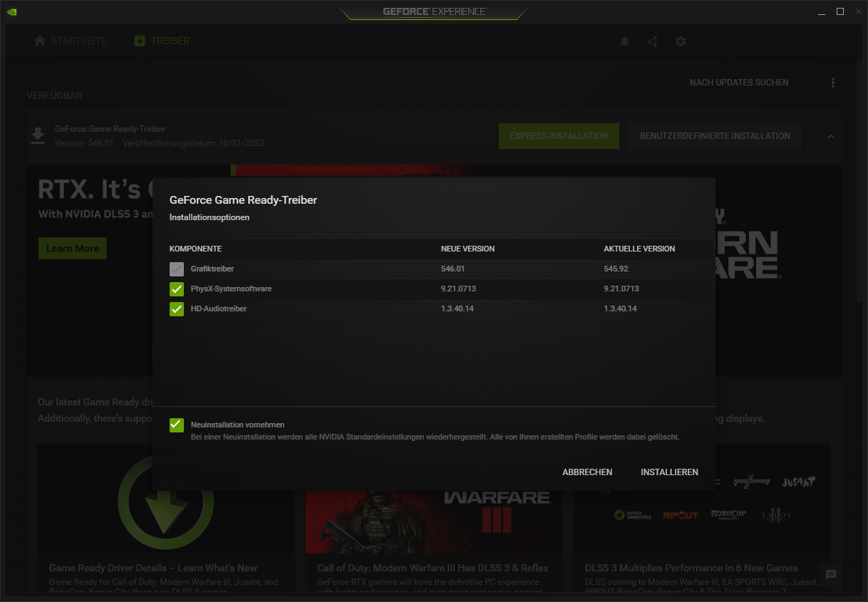Click the notifications bell icon
This screenshot has width=868, height=602.
coord(625,41)
